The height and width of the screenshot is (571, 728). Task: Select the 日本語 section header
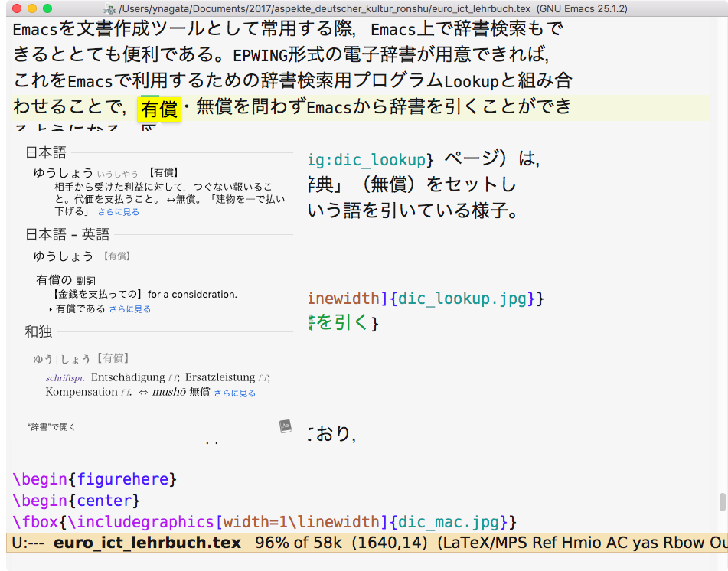click(x=45, y=152)
